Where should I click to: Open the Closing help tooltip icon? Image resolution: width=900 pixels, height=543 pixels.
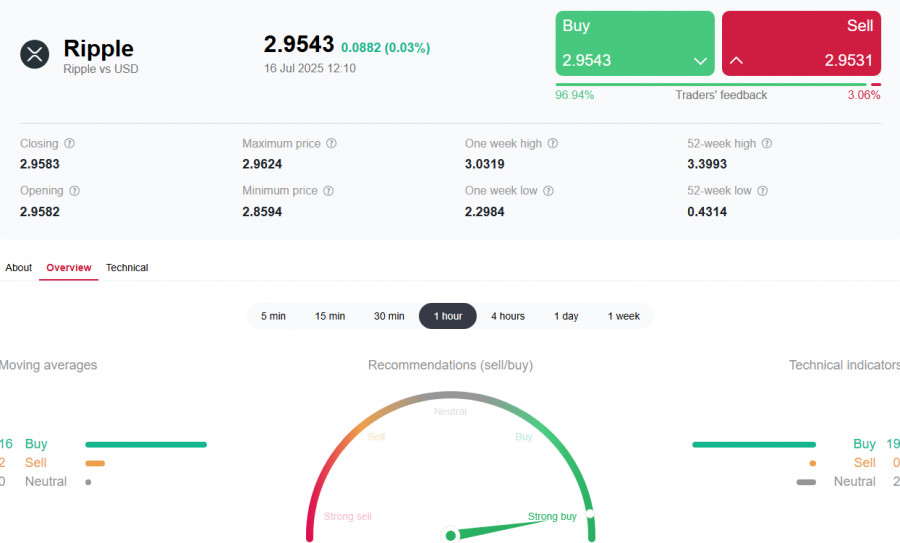[x=69, y=143]
